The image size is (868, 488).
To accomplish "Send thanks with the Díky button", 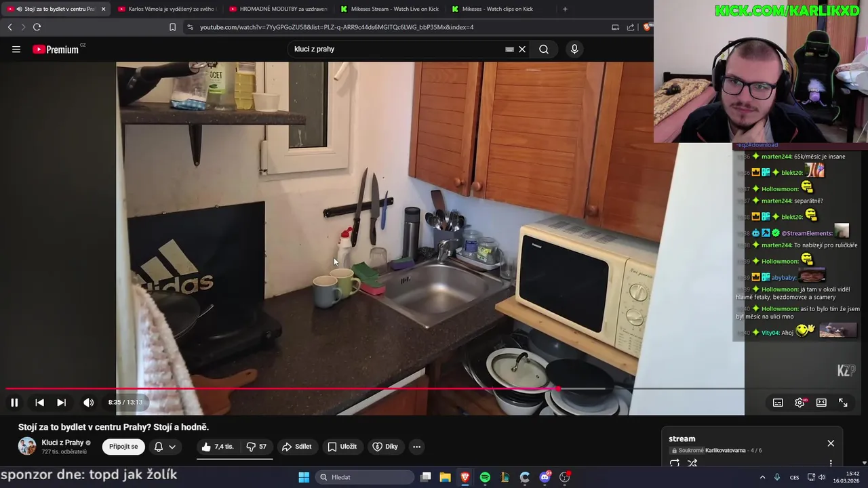I will (x=386, y=447).
